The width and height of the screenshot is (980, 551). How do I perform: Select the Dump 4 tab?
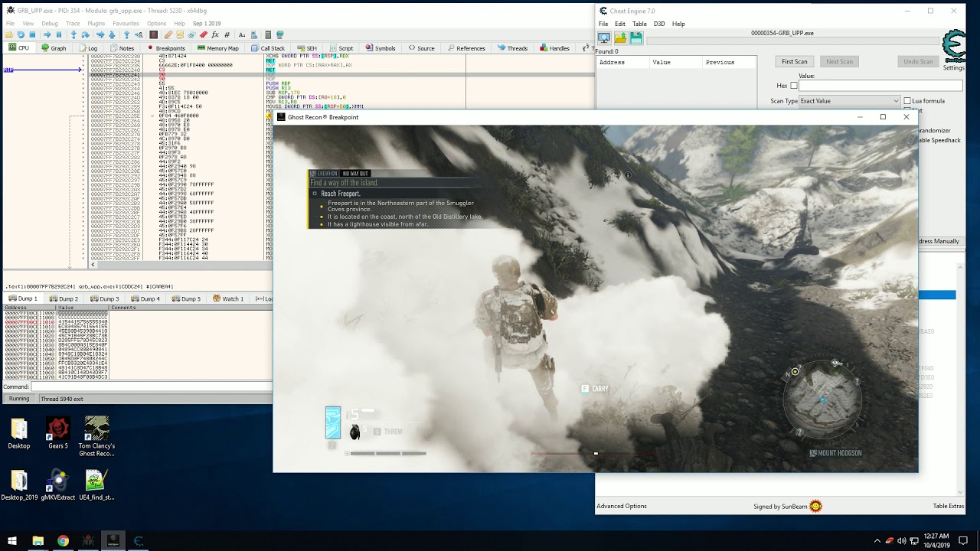click(x=145, y=298)
